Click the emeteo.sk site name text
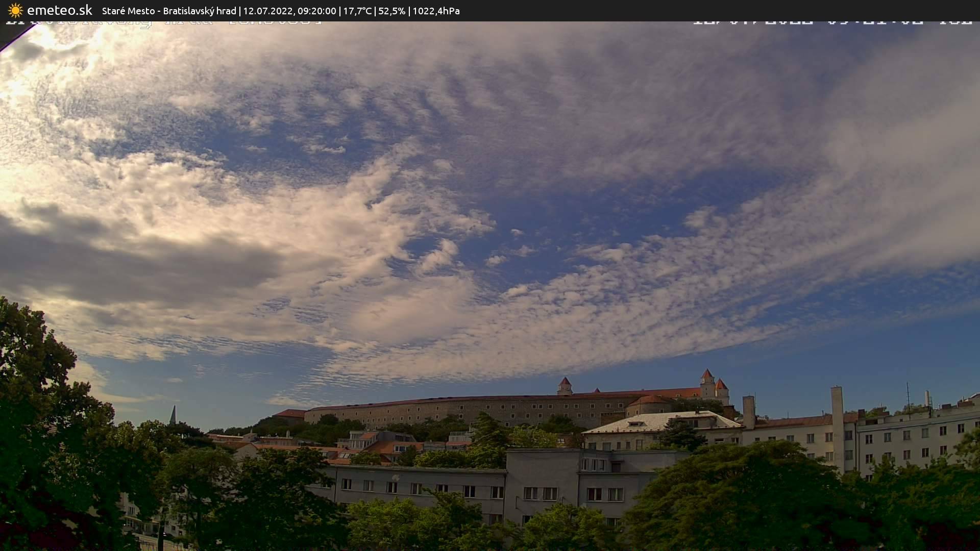Screen dimensions: 980x551 pos(59,10)
